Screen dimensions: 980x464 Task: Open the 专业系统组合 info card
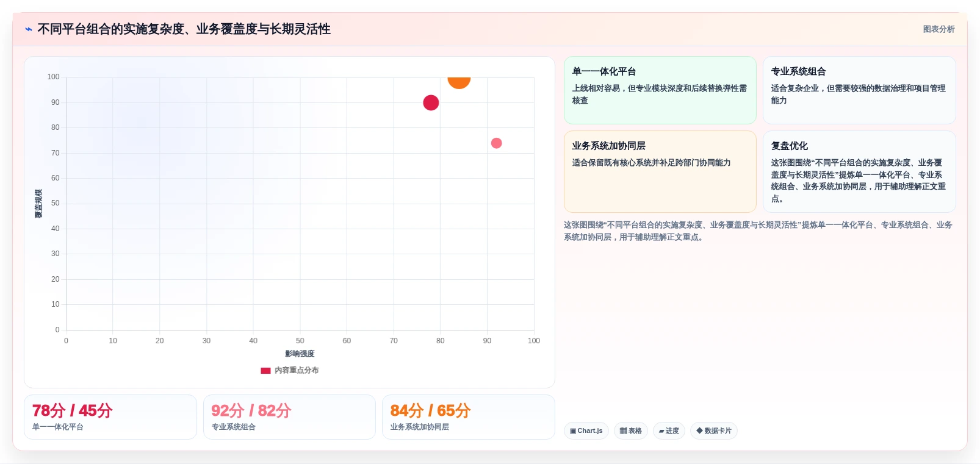pyautogui.click(x=859, y=90)
